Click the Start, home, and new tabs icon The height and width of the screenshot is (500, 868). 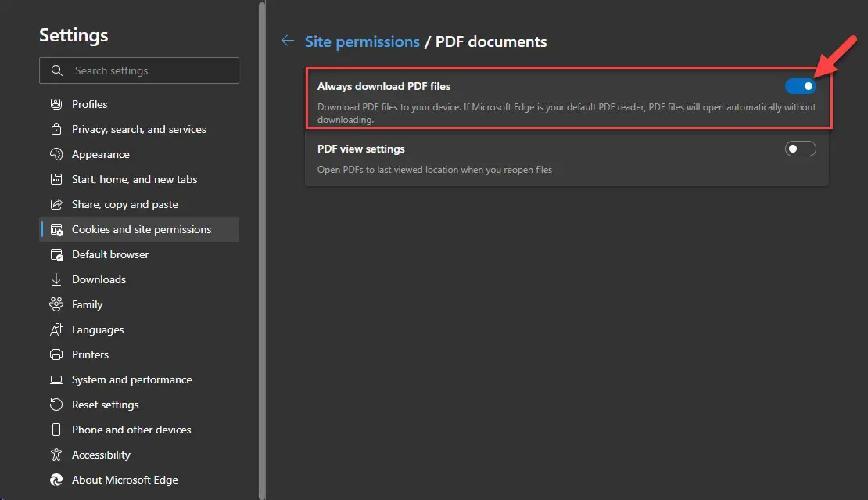(56, 179)
